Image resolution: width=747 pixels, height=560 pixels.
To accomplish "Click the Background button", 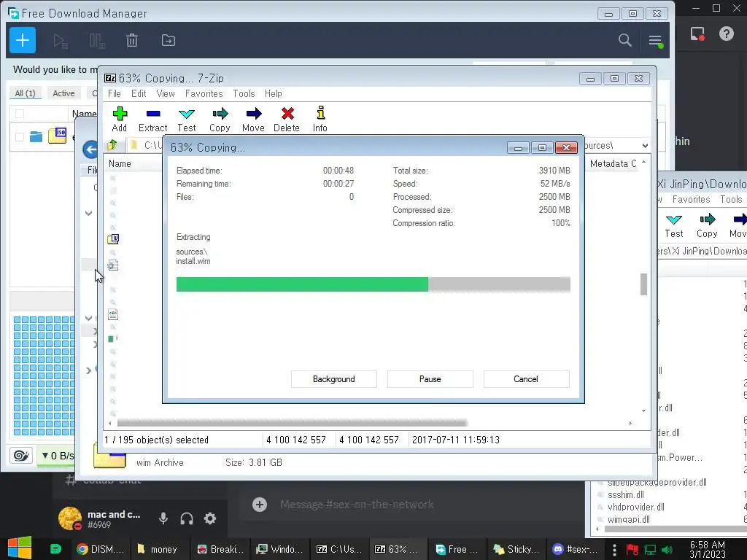I will click(334, 379).
